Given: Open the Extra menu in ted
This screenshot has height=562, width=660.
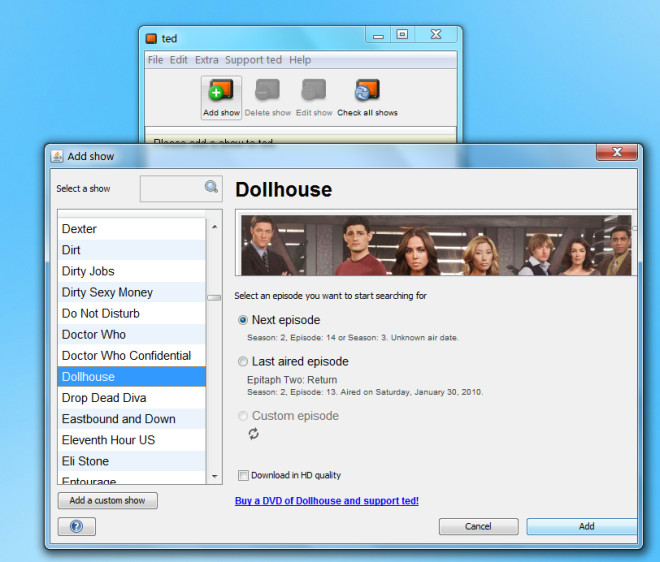Looking at the screenshot, I should [x=207, y=60].
